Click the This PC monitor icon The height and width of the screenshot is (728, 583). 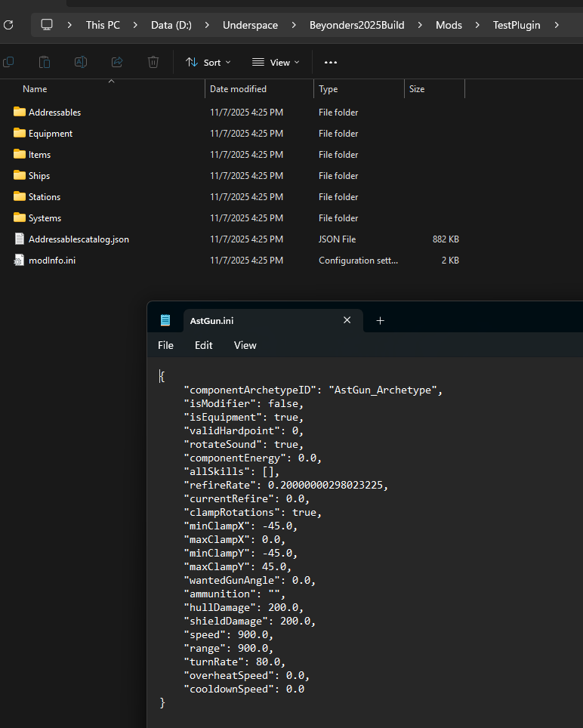coord(46,25)
